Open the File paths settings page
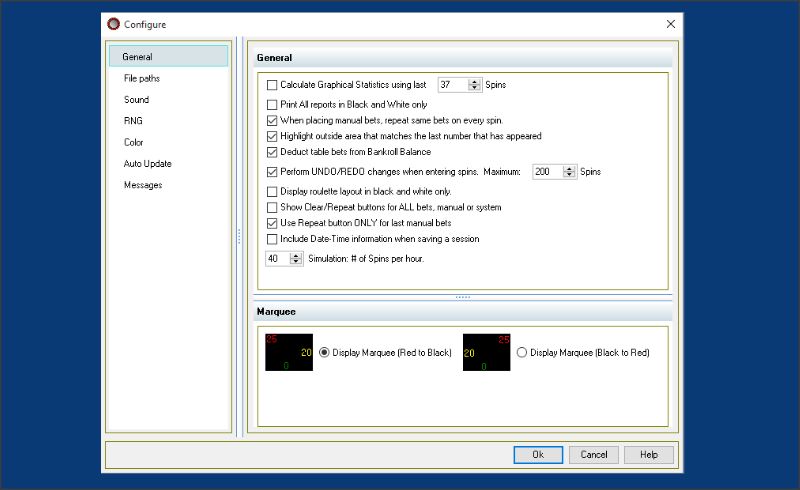 click(142, 78)
